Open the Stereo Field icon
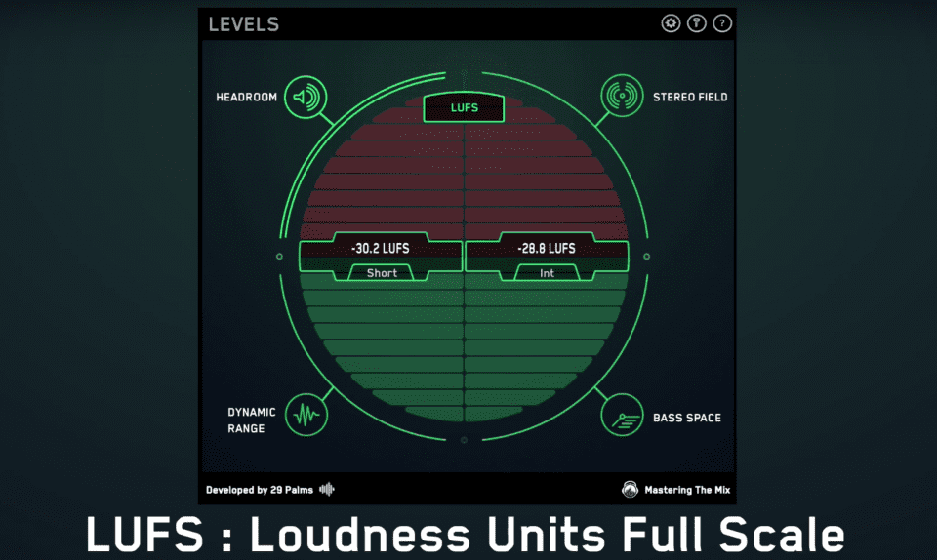Image resolution: width=937 pixels, height=560 pixels. point(622,96)
